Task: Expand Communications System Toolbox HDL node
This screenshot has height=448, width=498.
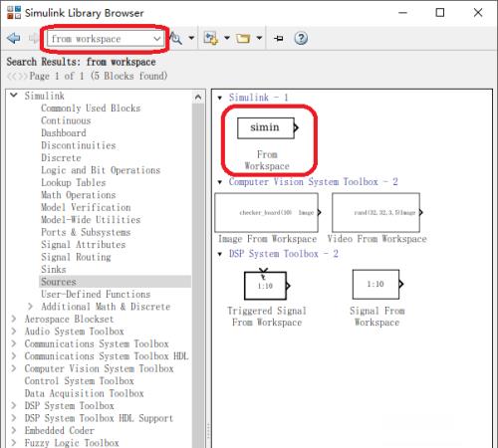Action: (14, 356)
